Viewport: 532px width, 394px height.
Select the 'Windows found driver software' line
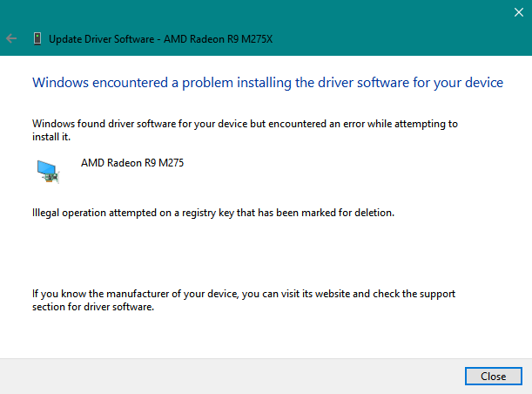click(245, 124)
